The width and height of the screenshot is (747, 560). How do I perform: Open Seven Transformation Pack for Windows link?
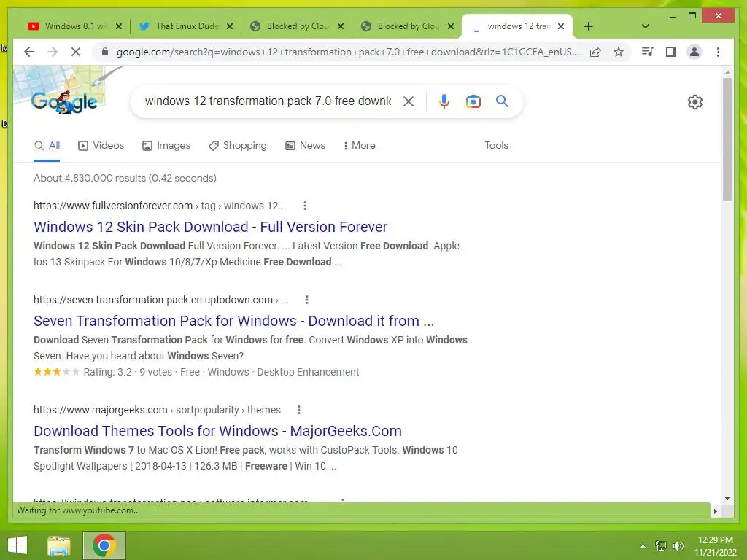point(234,321)
